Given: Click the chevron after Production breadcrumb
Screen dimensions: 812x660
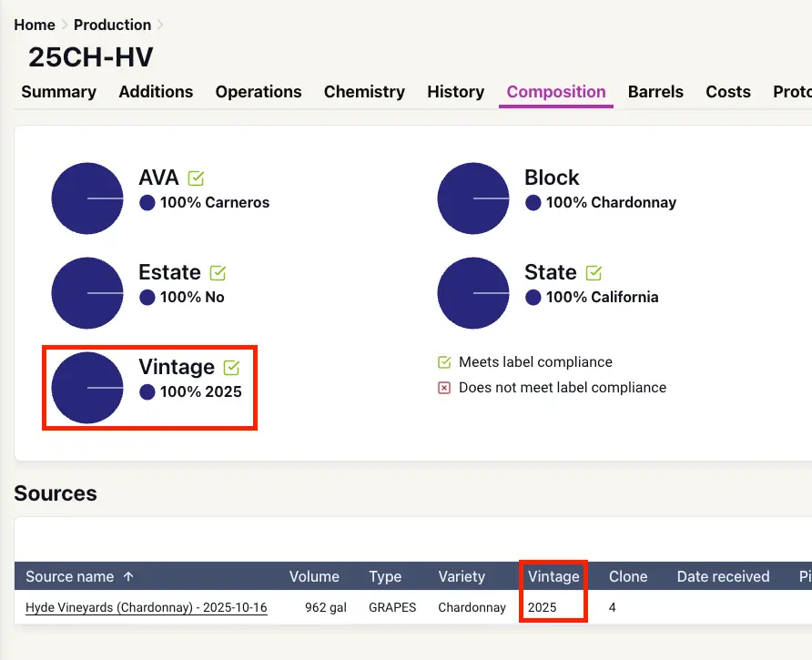Looking at the screenshot, I should coord(161,25).
